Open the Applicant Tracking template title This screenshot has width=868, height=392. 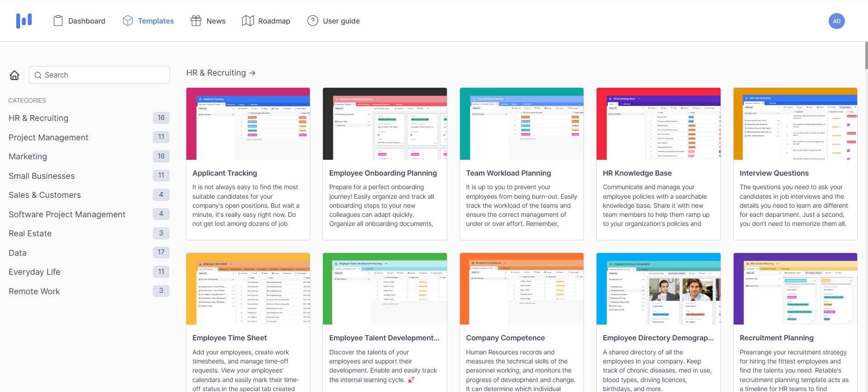pos(224,173)
